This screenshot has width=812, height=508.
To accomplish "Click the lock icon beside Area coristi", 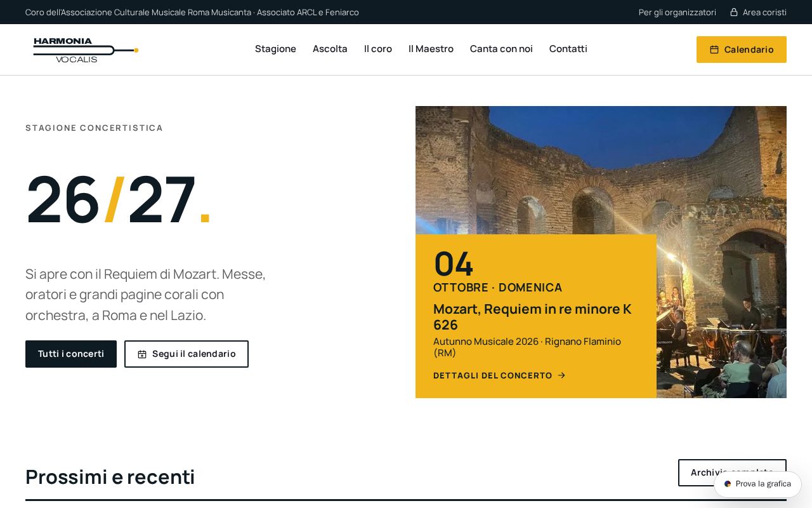I will (734, 12).
